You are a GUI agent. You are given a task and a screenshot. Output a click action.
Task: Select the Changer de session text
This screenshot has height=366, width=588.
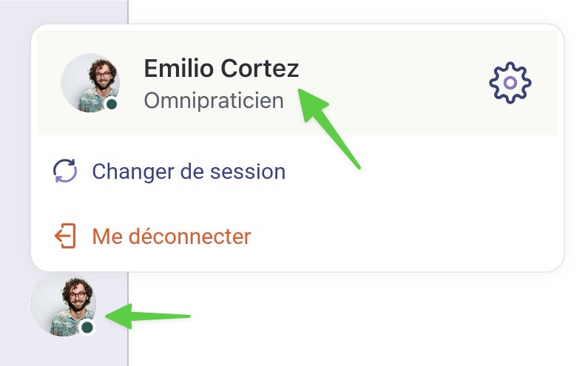click(x=189, y=172)
